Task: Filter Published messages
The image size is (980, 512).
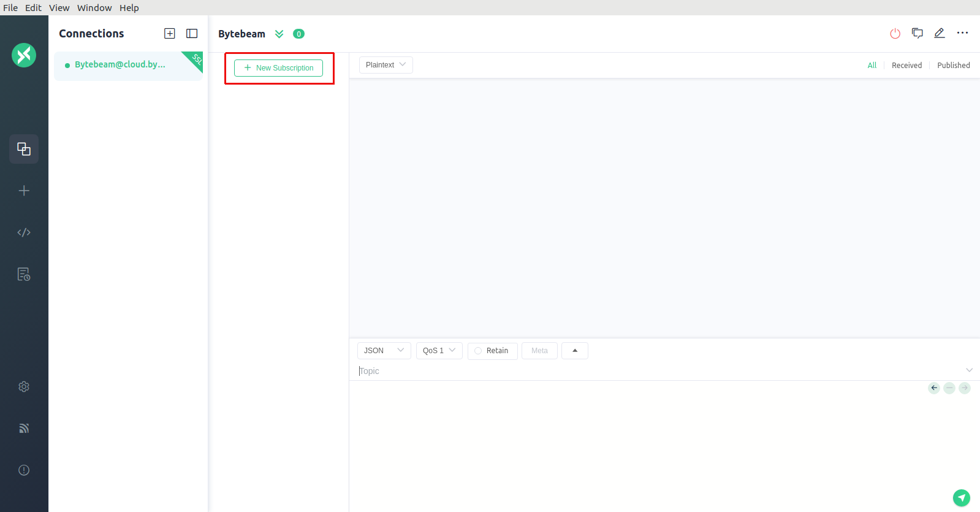Action: 954,66
